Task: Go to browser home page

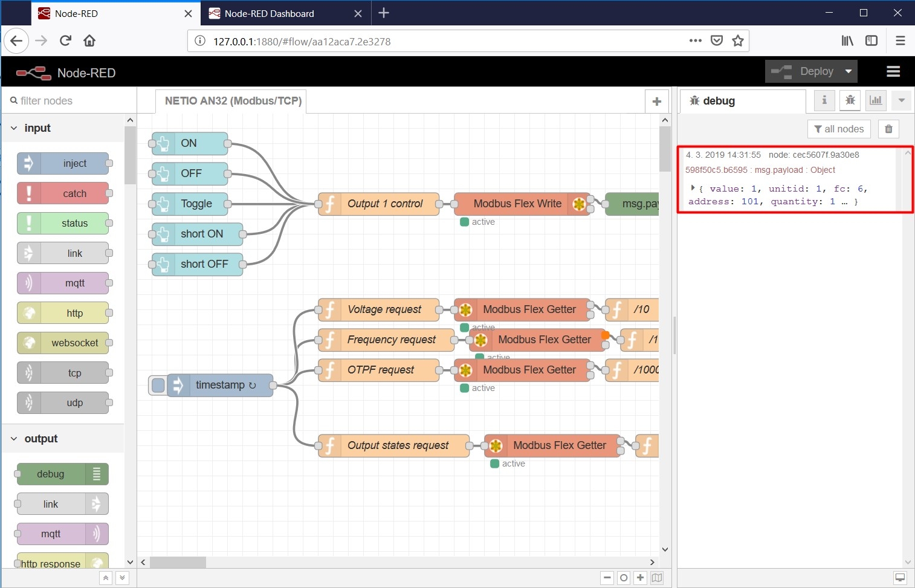Action: (x=89, y=40)
